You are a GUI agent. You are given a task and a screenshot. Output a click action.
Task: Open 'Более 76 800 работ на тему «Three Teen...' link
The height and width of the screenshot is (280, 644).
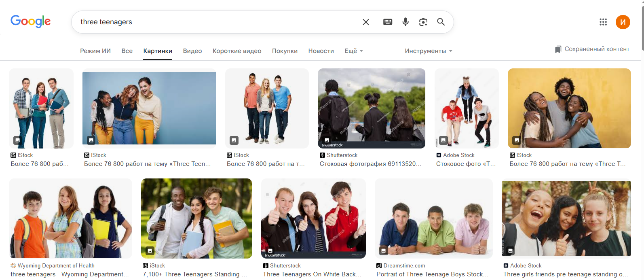(148, 164)
